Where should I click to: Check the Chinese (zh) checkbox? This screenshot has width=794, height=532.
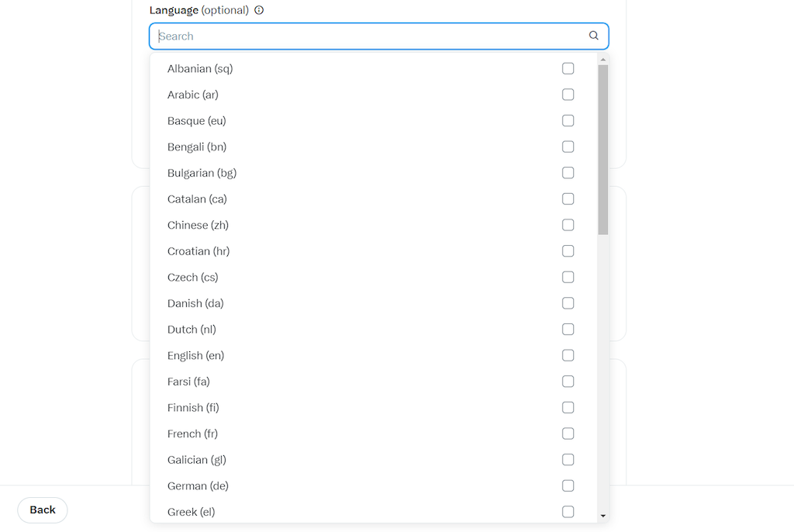568,225
